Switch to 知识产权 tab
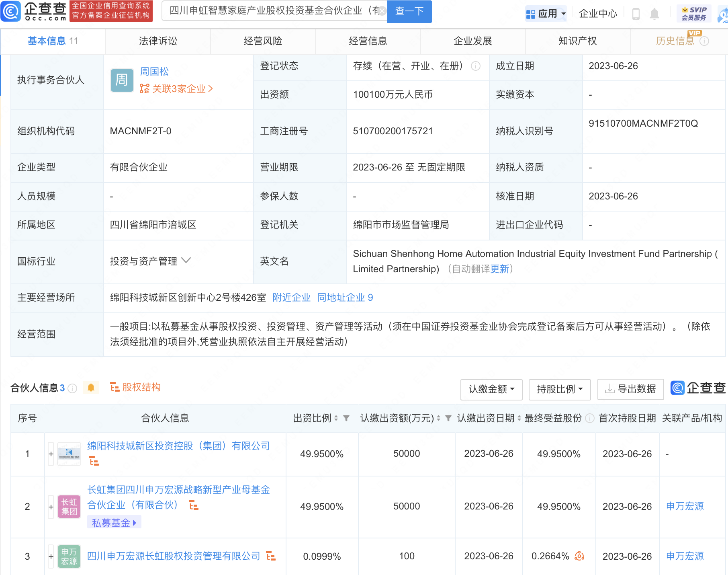The width and height of the screenshot is (728, 575). [578, 41]
